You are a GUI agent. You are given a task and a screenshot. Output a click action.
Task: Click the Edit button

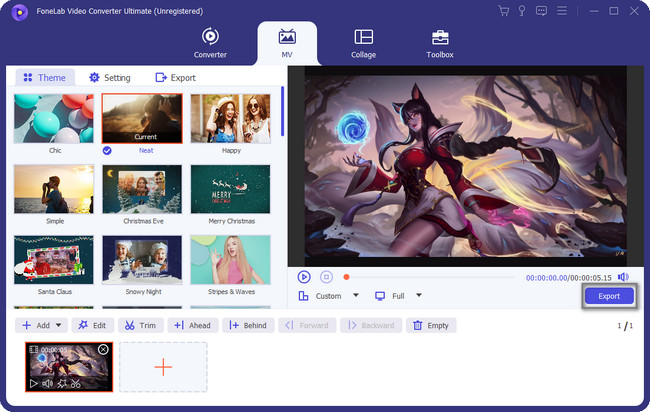(92, 325)
